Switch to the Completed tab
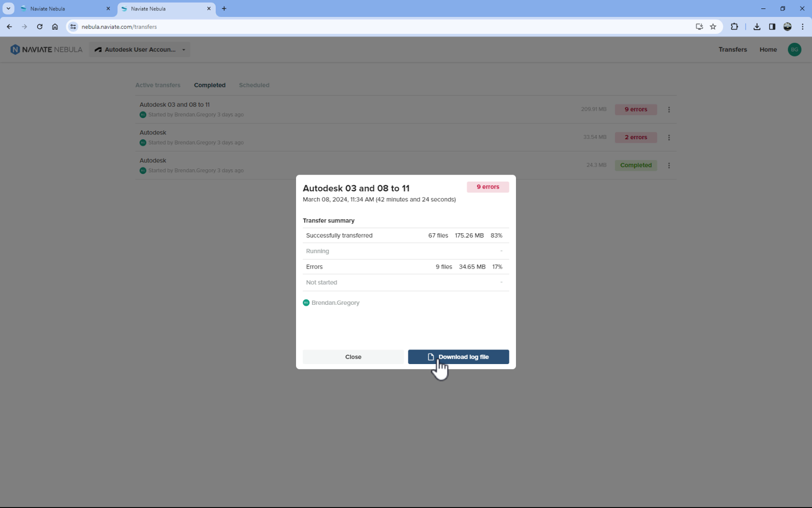 [x=210, y=85]
